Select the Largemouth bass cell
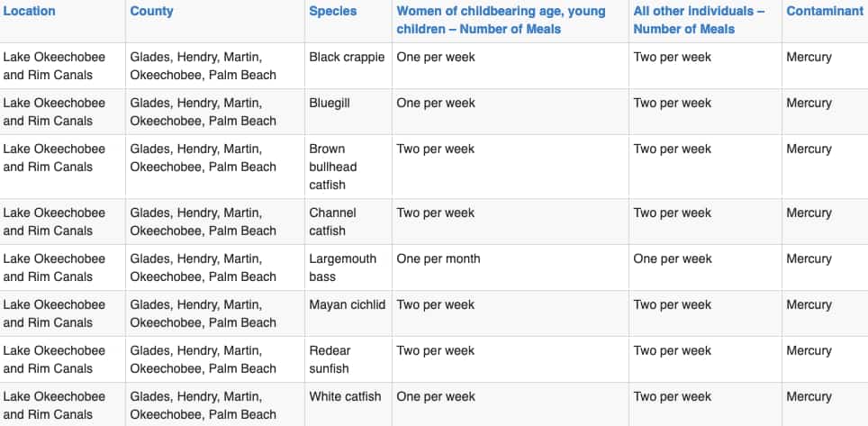Screen dimensions: 868x426 [343, 267]
